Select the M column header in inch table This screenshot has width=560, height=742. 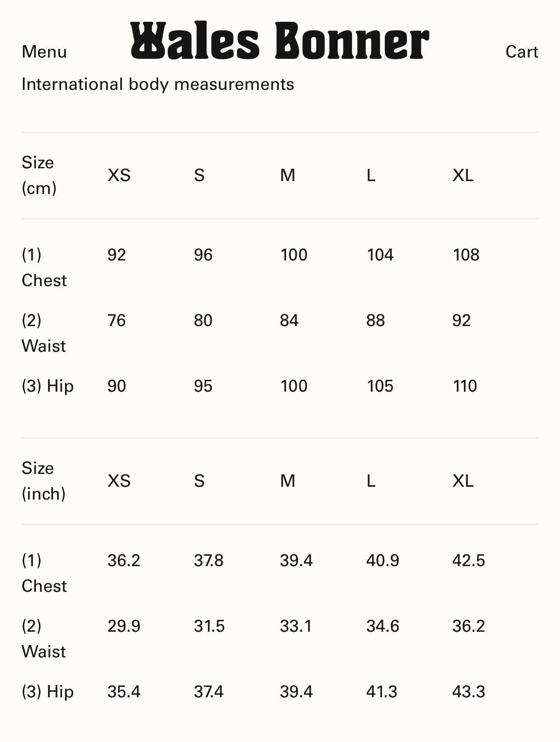click(x=287, y=481)
